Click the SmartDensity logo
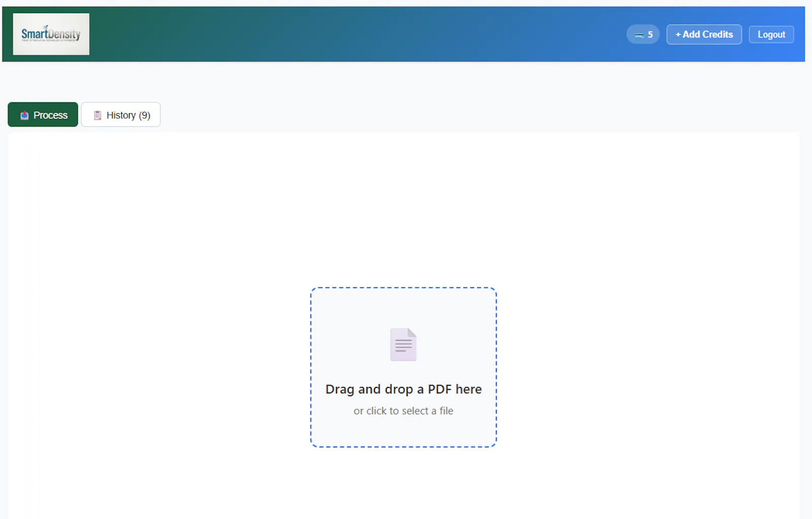 (x=51, y=34)
